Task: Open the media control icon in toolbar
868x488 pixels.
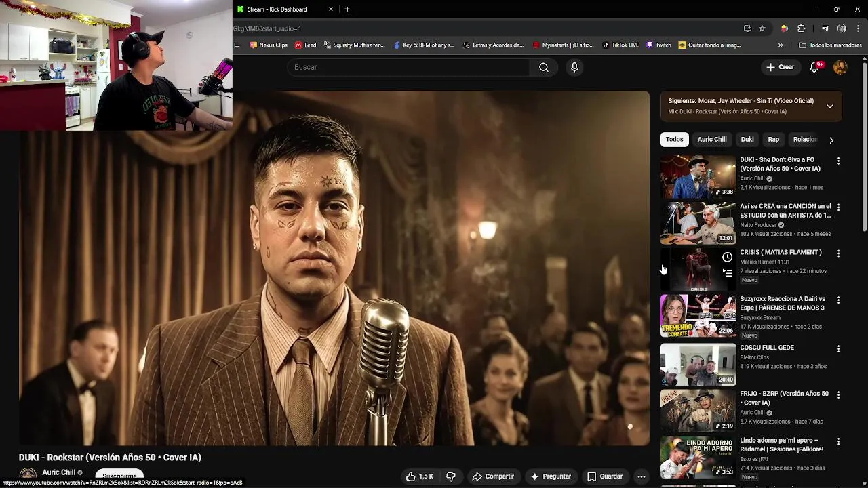Action: (825, 28)
